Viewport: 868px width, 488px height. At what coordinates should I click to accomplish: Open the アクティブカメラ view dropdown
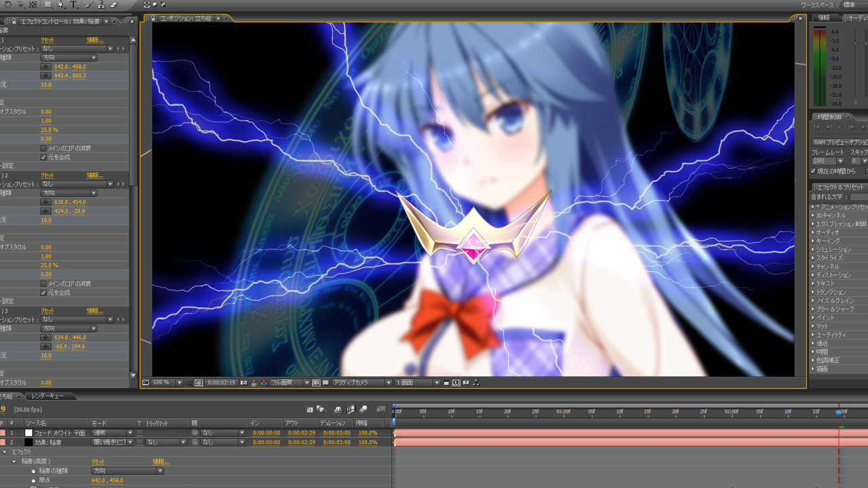click(361, 382)
